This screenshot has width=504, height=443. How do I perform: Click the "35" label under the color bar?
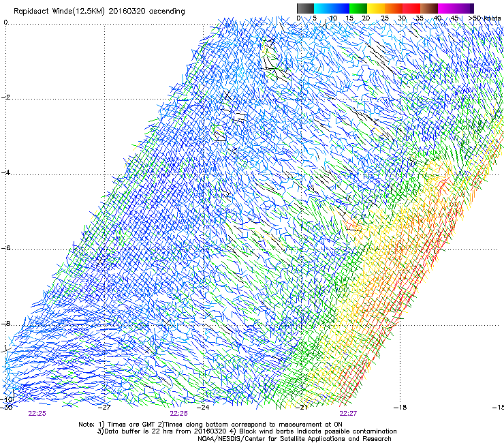tap(420, 18)
